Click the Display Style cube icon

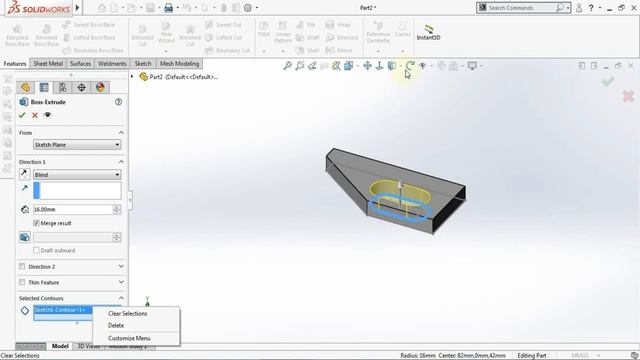[x=392, y=66]
